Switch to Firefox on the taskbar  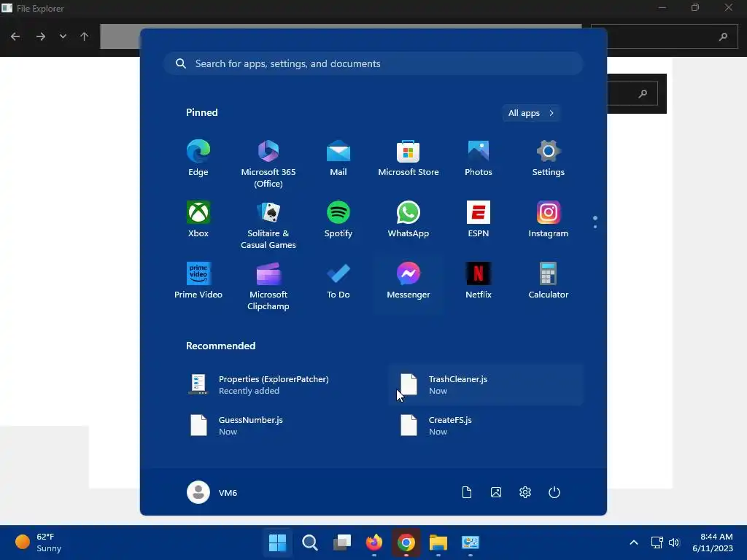tap(374, 542)
